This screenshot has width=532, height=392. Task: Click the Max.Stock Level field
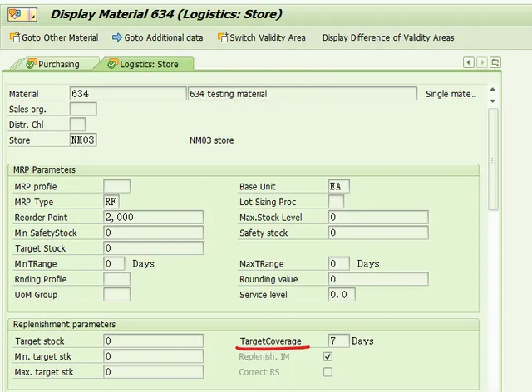[378, 217]
